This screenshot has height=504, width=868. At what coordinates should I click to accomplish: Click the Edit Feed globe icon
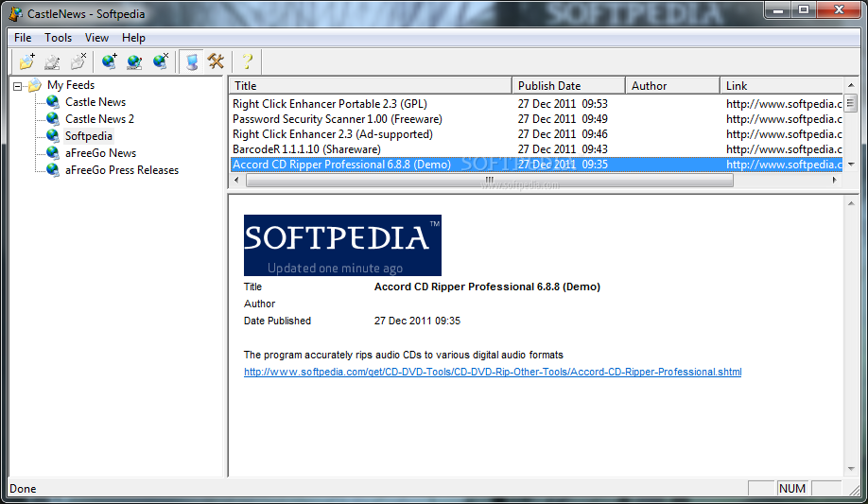(x=134, y=61)
